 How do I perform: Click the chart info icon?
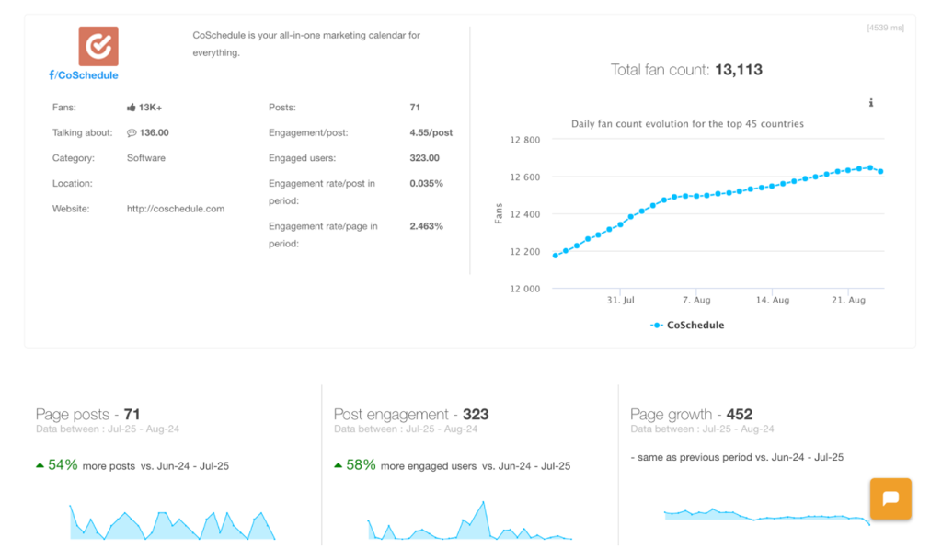(x=870, y=103)
